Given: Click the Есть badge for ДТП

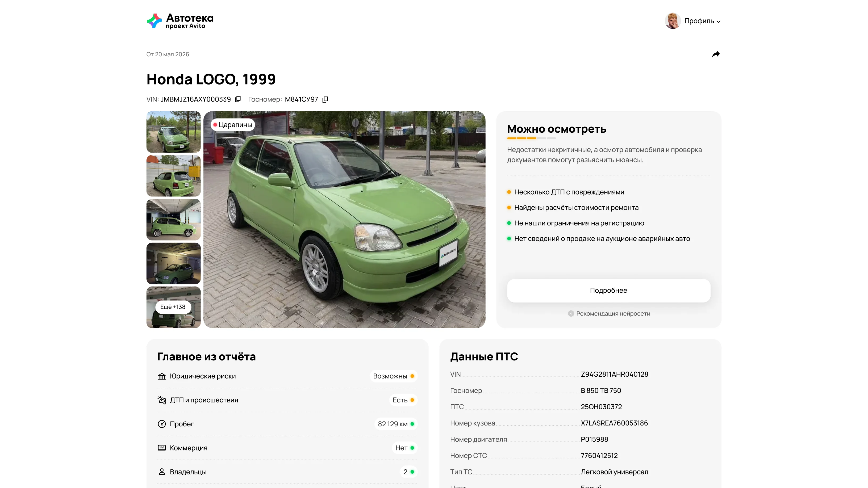Looking at the screenshot, I should click(403, 400).
